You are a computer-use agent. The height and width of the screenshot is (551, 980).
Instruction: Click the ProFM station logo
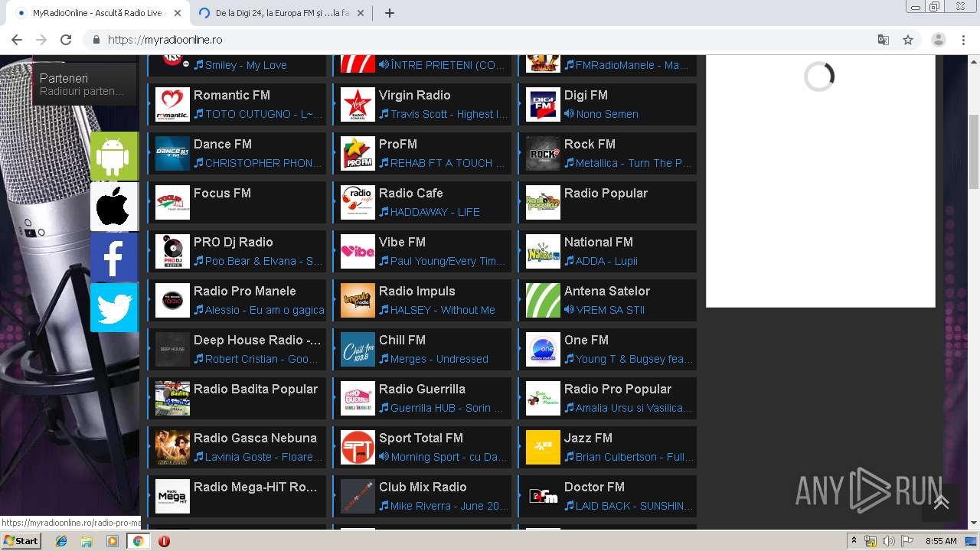(x=358, y=154)
